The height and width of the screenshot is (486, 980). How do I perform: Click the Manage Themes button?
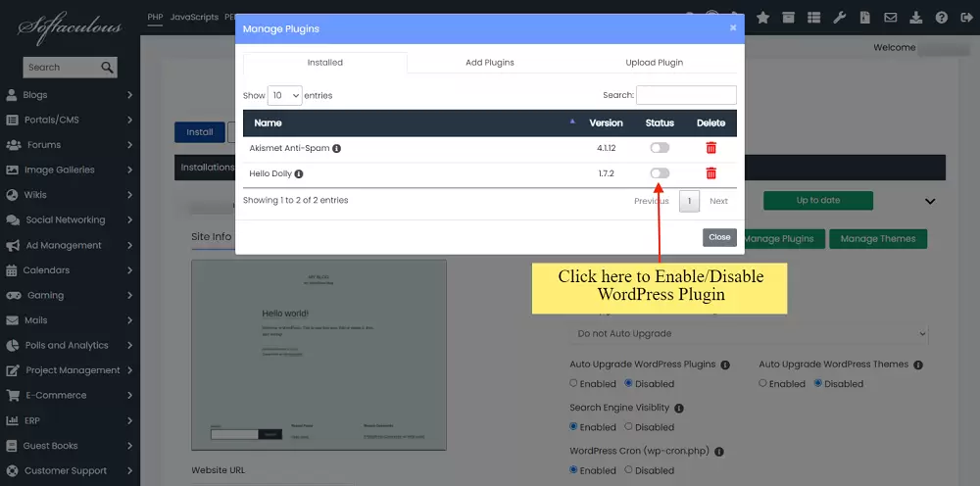[877, 239]
